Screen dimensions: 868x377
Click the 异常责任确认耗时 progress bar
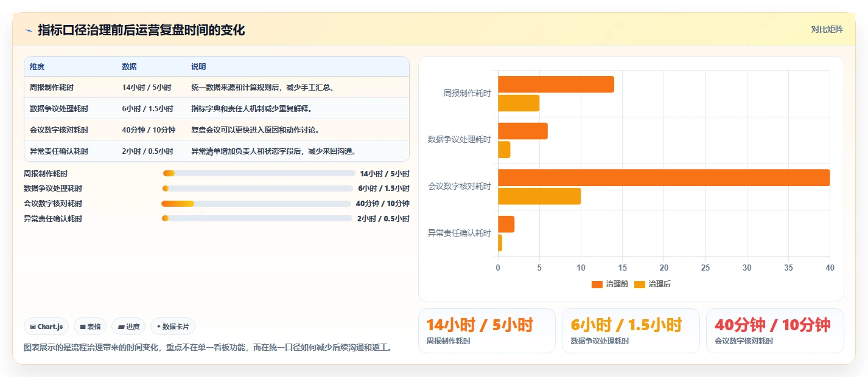point(257,218)
